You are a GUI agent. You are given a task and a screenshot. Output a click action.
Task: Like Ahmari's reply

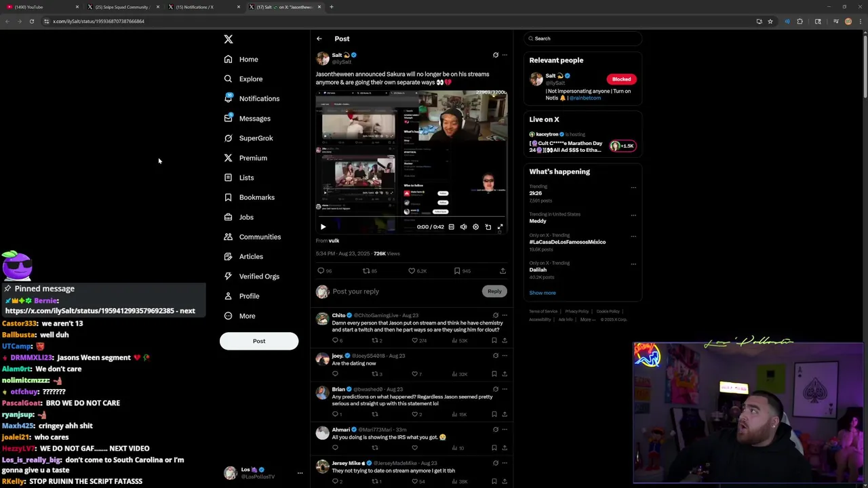tap(415, 448)
